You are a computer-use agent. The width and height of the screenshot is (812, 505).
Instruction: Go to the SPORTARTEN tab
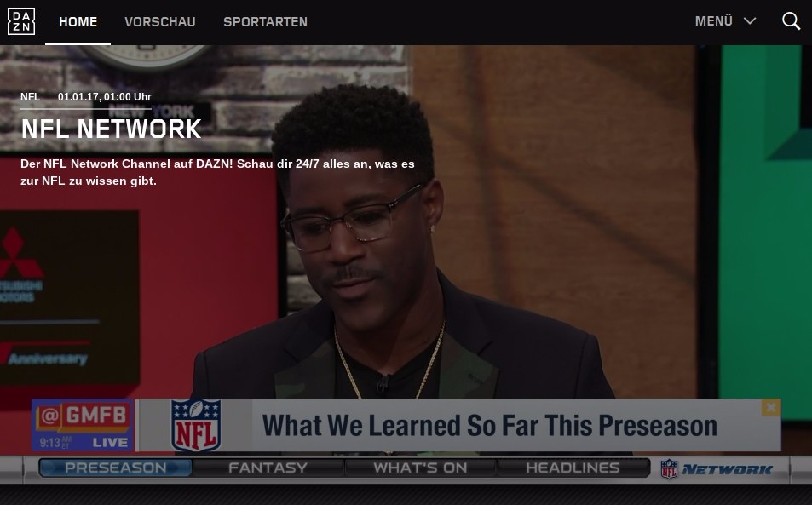(265, 22)
